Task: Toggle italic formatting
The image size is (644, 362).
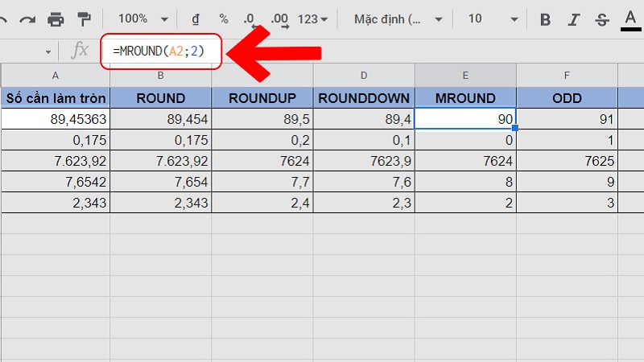Action: pyautogui.click(x=574, y=19)
